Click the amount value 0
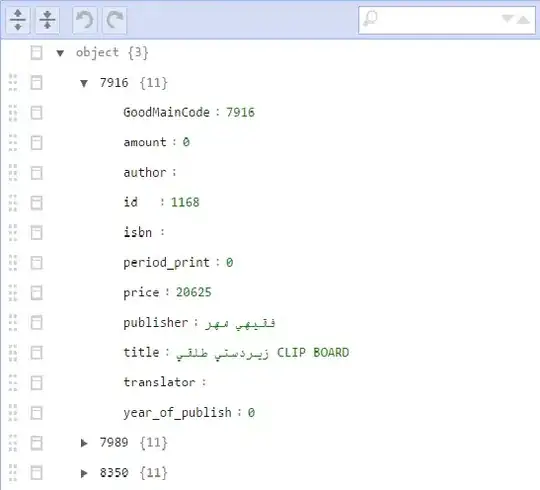Image resolution: width=540 pixels, height=490 pixels. (x=186, y=142)
